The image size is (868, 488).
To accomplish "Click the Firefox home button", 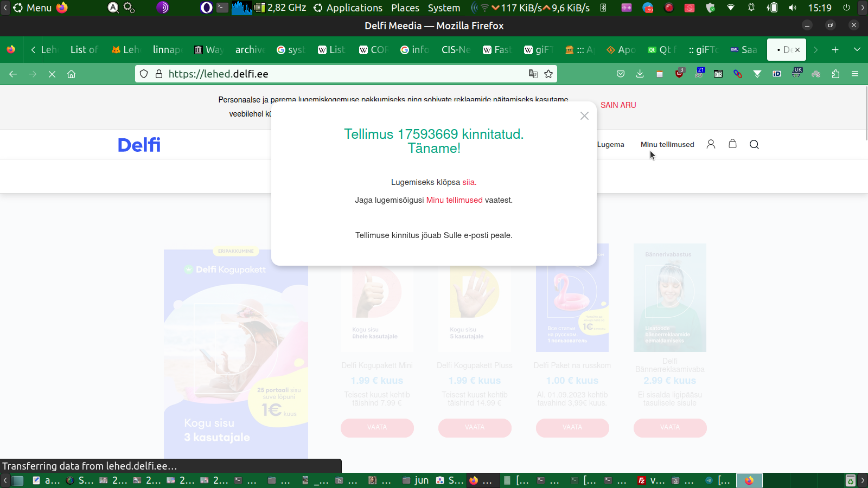I will click(x=71, y=74).
